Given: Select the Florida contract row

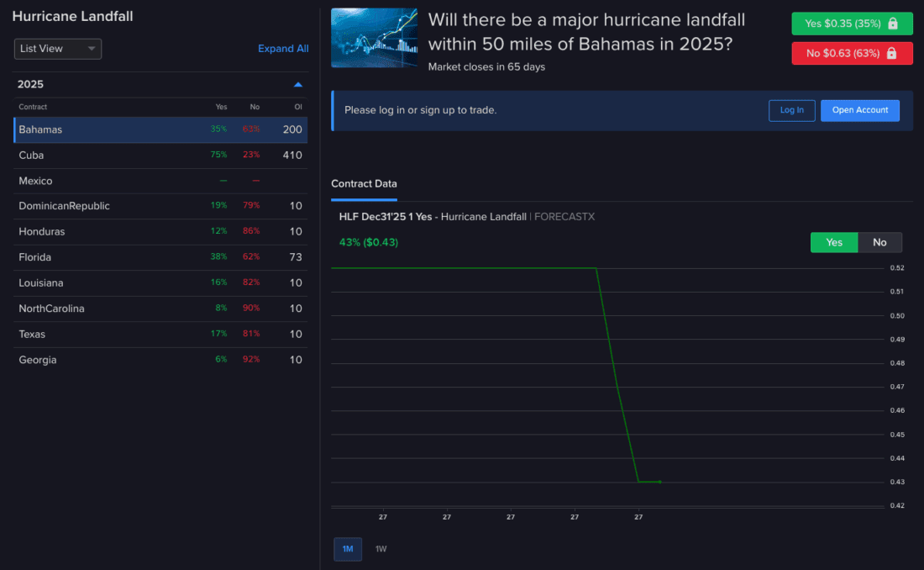Looking at the screenshot, I should [x=160, y=257].
